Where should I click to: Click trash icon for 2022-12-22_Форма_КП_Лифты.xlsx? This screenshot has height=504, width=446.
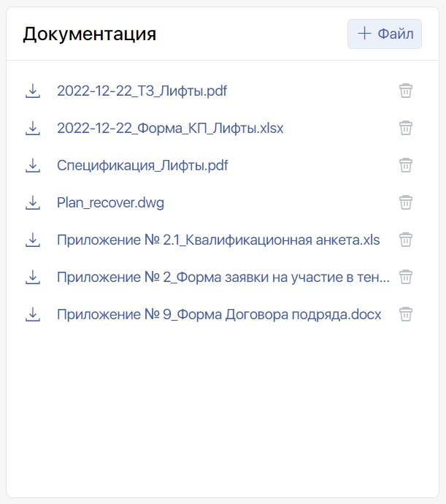tap(406, 128)
